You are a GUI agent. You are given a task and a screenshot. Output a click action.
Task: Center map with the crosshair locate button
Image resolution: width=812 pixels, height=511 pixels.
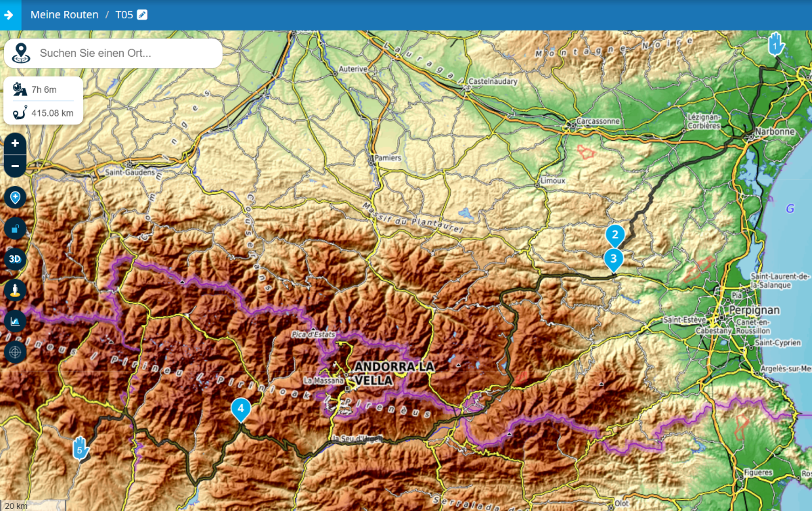click(x=15, y=352)
